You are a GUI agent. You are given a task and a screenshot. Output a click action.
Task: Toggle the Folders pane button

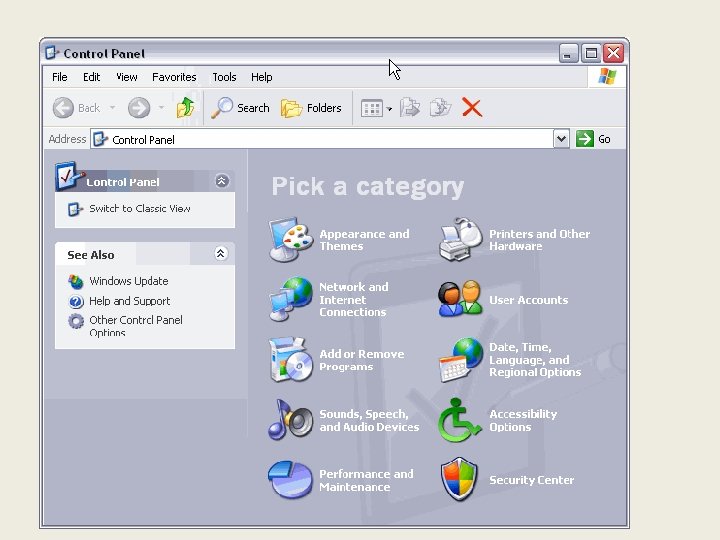(x=311, y=108)
